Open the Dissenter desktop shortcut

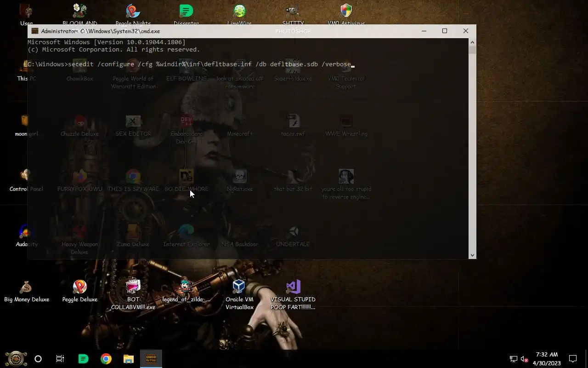click(x=186, y=14)
